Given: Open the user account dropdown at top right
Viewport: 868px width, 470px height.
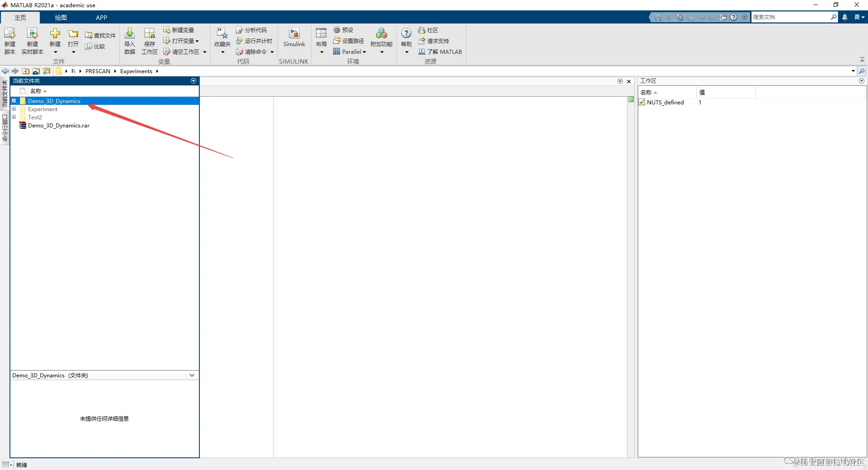Looking at the screenshot, I should click(859, 17).
